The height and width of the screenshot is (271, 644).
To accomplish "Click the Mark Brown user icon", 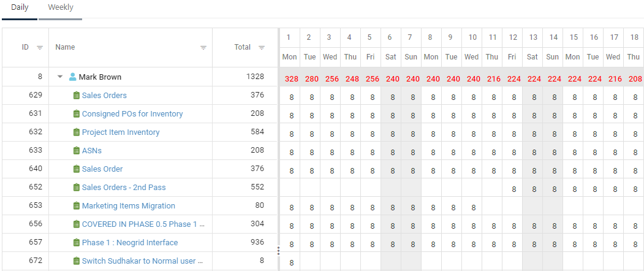I will tap(73, 77).
